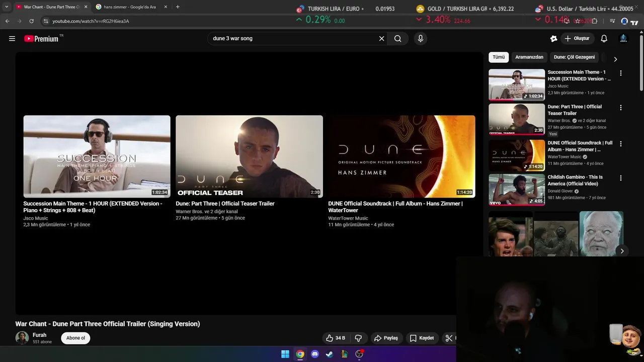This screenshot has height=362, width=644.
Task: Click the sparkle icon left of Oluştur
Action: click(x=553, y=39)
